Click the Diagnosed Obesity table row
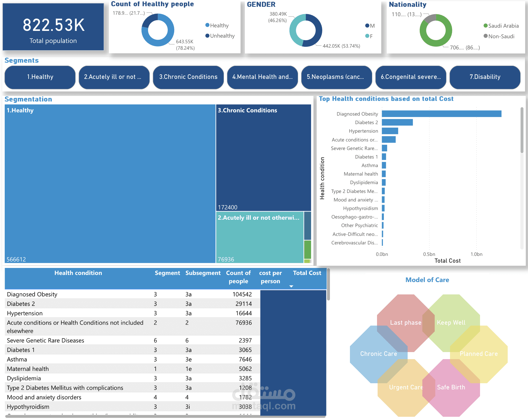 (132, 294)
